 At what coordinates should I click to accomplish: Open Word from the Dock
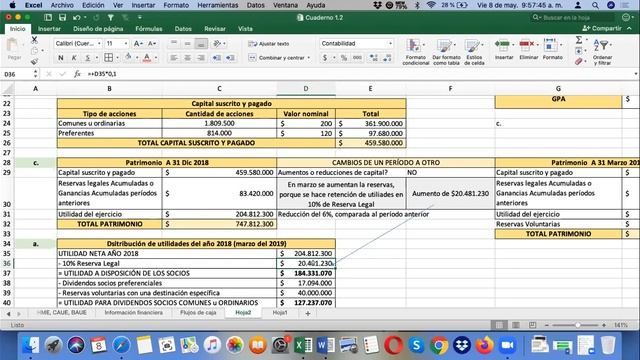click(x=325, y=345)
